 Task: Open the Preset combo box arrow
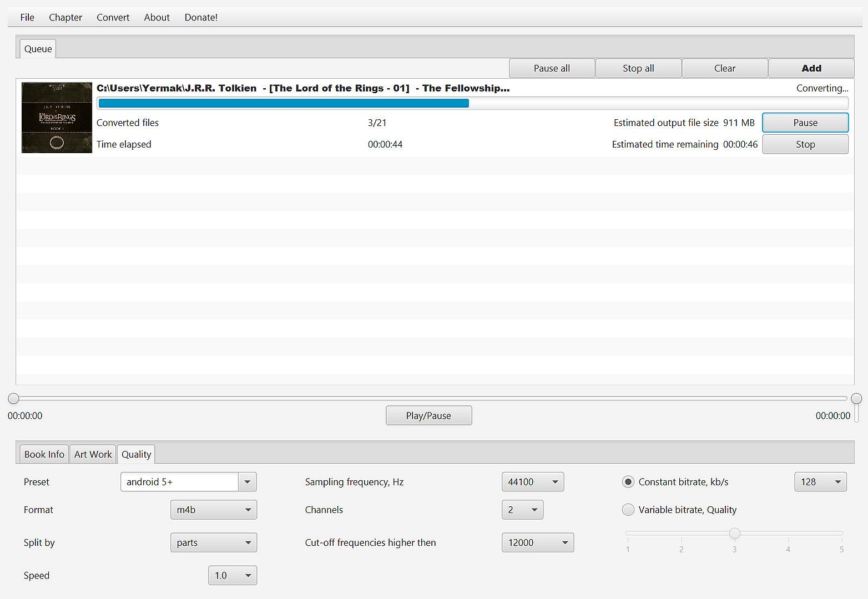(x=248, y=482)
